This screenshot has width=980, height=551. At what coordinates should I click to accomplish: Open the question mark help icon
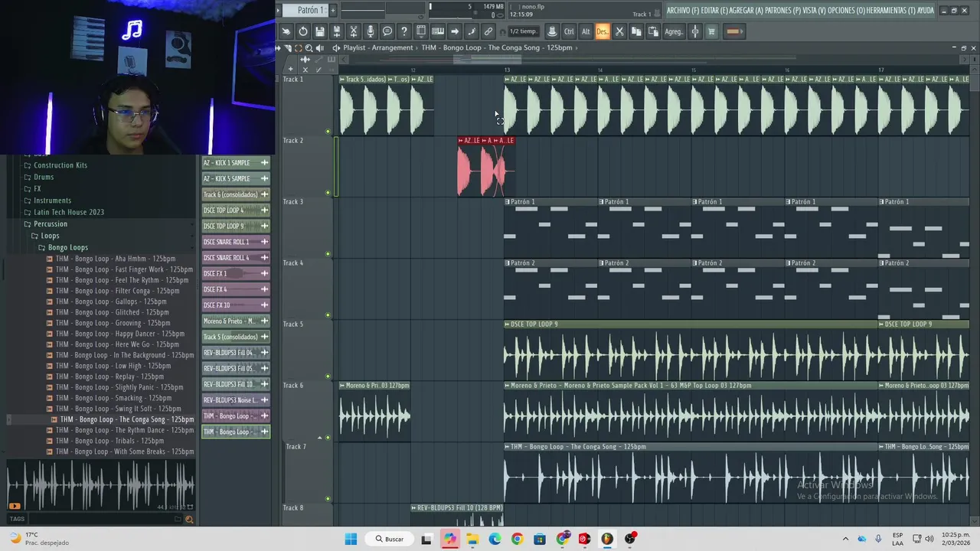click(404, 31)
